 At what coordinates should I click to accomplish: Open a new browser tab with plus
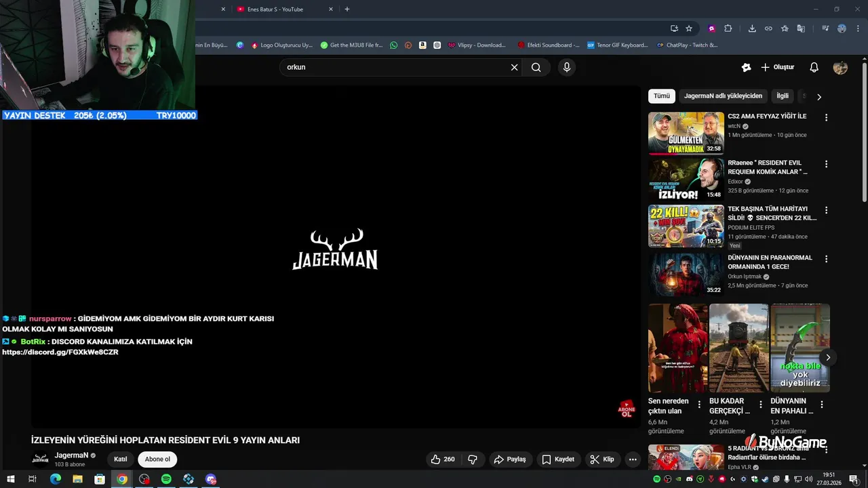[347, 9]
